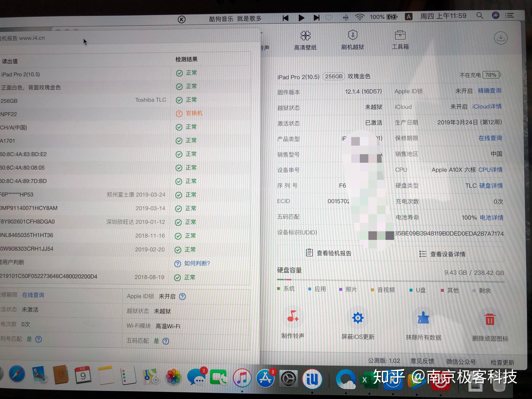This screenshot has height=399, width=532.
Task: Open System Preferences from the Dock
Action: (x=289, y=379)
